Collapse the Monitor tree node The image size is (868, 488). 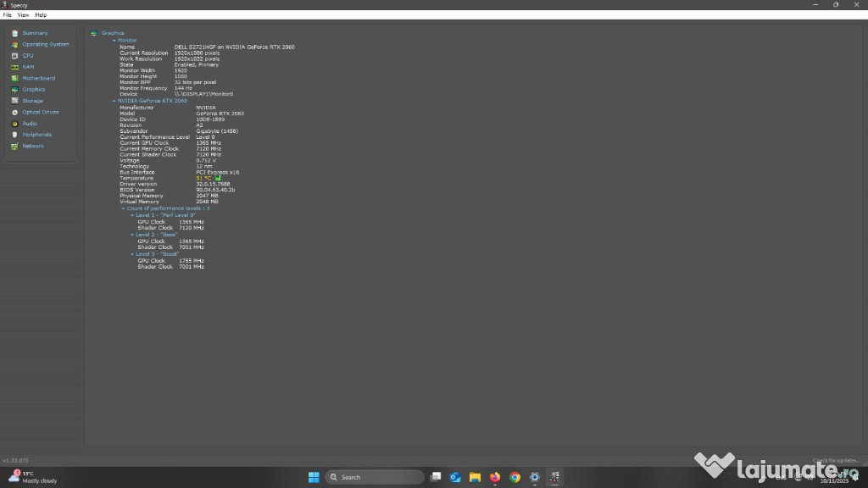[114, 41]
